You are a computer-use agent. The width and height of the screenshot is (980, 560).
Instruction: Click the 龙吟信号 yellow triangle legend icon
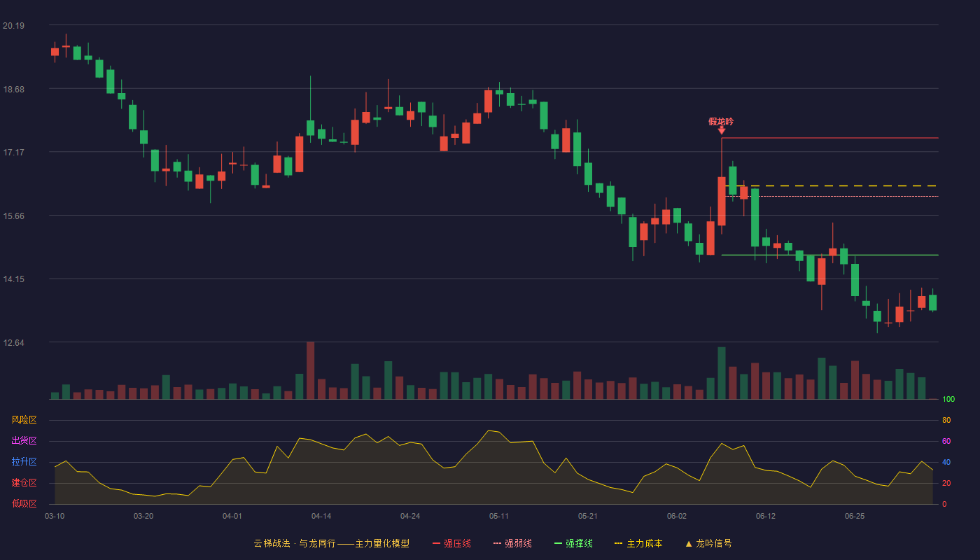coord(688,544)
